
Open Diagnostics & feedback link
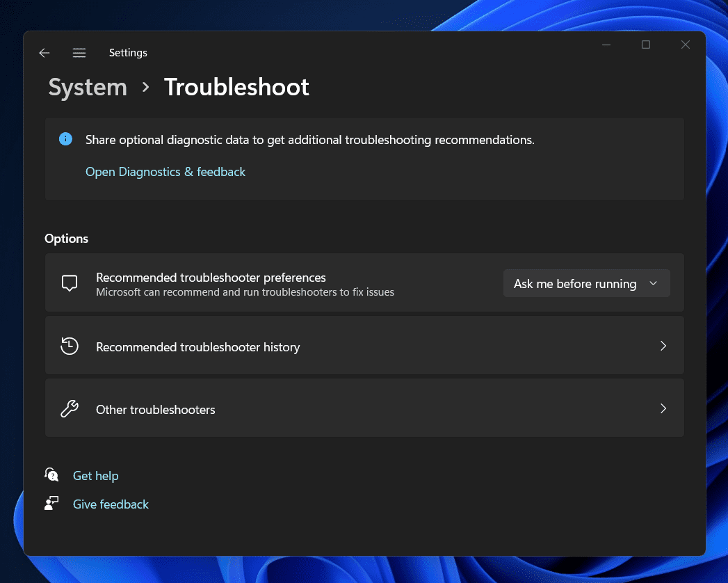pyautogui.click(x=165, y=172)
